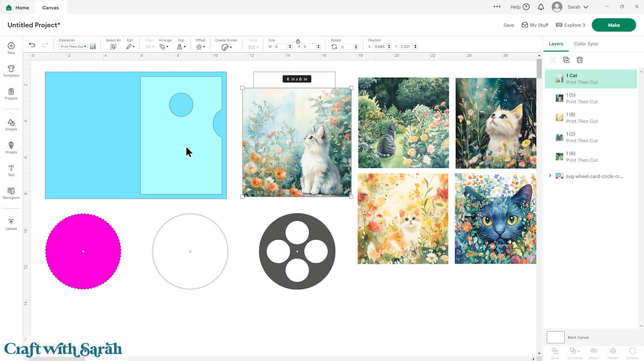
Task: Toggle the size aspect ratio lock
Action: pos(298,41)
